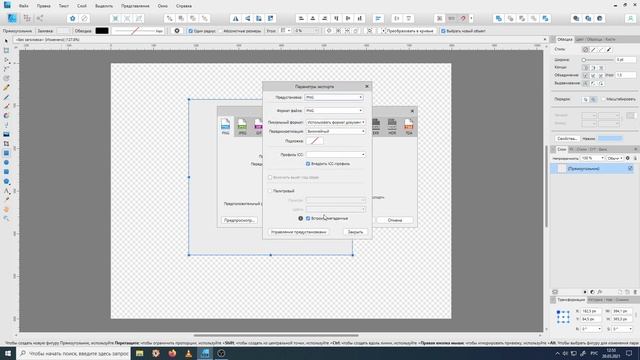Toggle the embed ICC profile checkbox
Image resolution: width=640 pixels, height=360 pixels.
click(308, 164)
